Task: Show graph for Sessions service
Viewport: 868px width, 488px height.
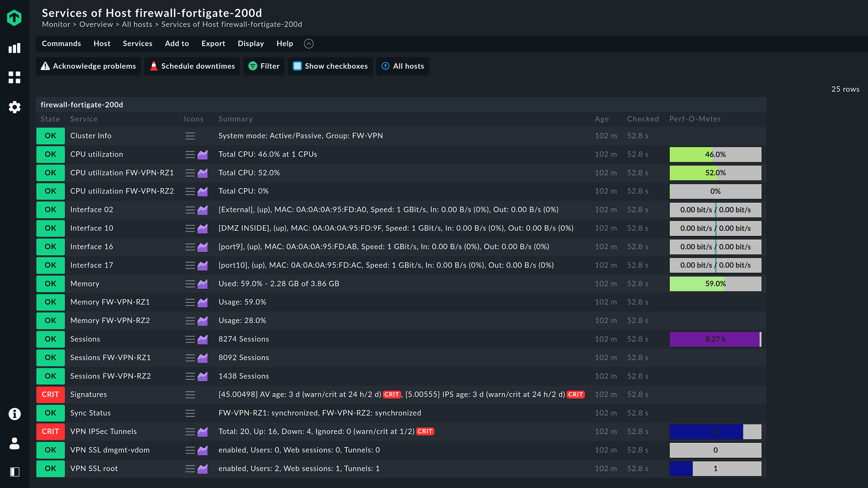Action: [x=202, y=339]
